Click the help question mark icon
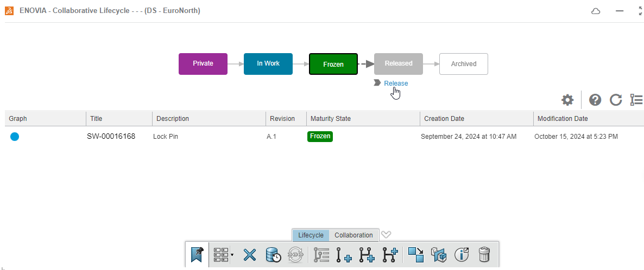Image resolution: width=644 pixels, height=270 pixels. 595,100
